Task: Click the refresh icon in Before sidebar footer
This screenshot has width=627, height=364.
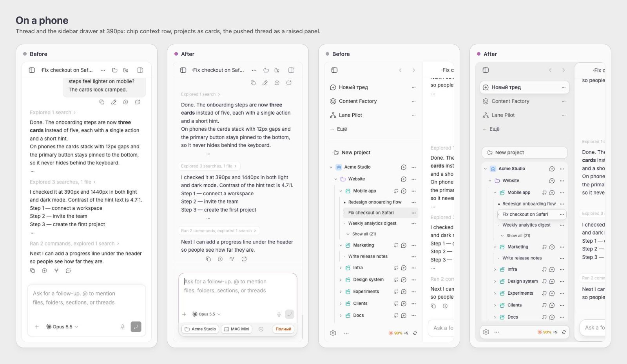Action: point(415,333)
